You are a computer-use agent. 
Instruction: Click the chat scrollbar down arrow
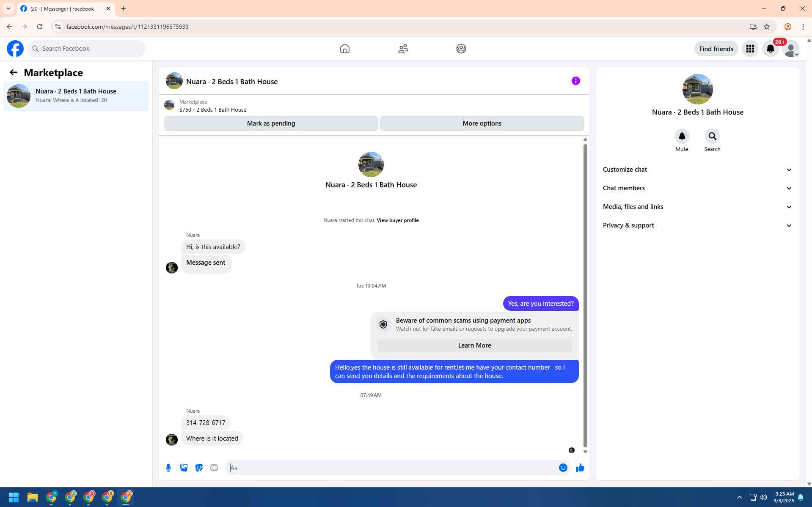click(585, 452)
